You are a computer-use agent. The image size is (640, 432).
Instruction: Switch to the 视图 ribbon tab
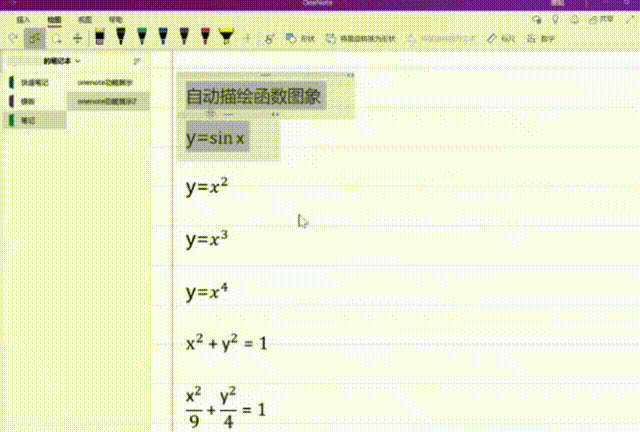(85, 19)
